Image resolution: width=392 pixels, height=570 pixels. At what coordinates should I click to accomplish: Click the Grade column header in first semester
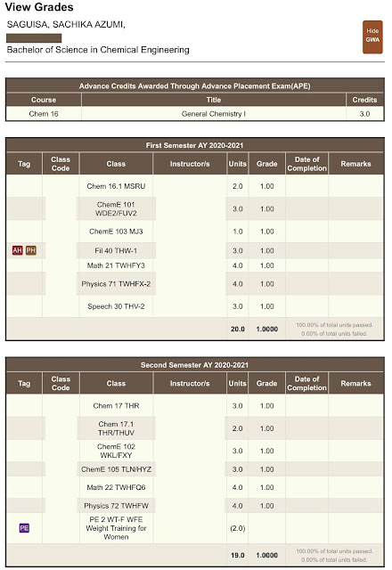click(x=267, y=164)
